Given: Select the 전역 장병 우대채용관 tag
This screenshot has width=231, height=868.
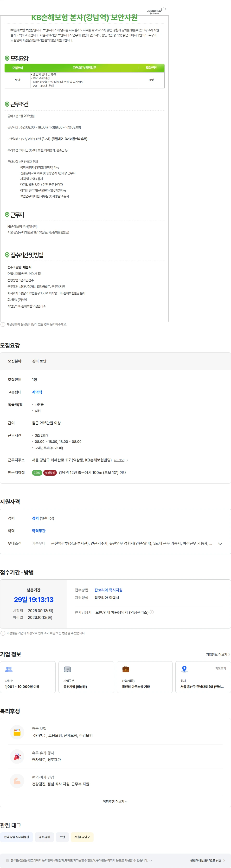Looking at the screenshot, I should [x=17, y=837].
